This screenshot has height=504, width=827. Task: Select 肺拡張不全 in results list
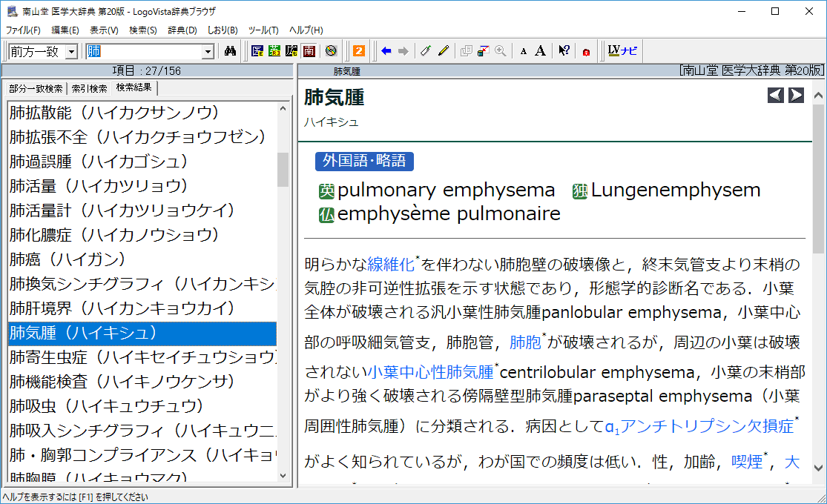tap(142, 137)
